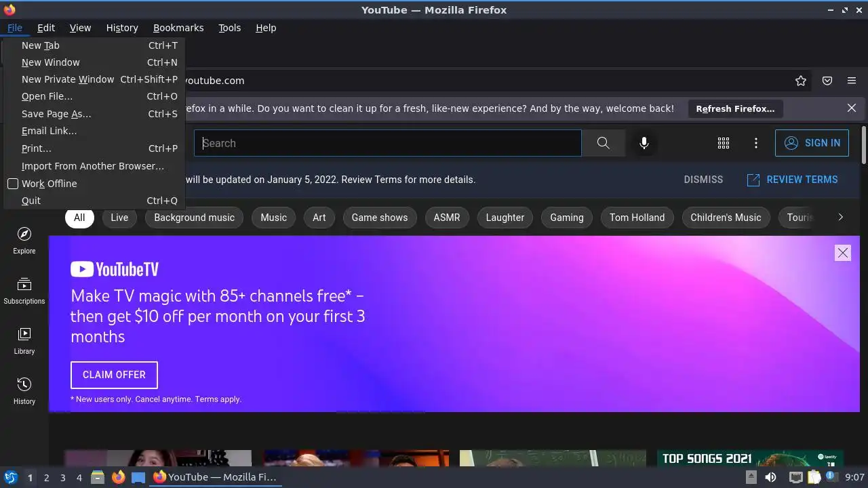Toggle the Work Offline checkbox
The width and height of the screenshot is (868, 488).
pos(13,184)
